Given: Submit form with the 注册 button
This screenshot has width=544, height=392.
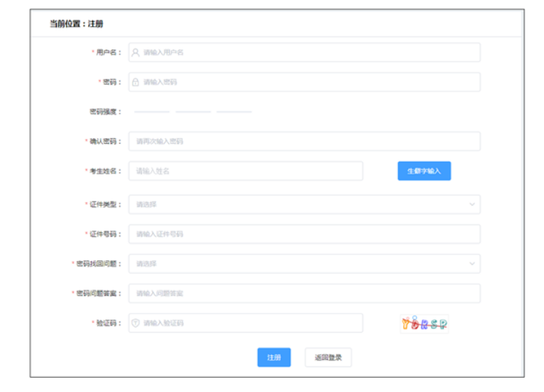Looking at the screenshot, I should (274, 358).
